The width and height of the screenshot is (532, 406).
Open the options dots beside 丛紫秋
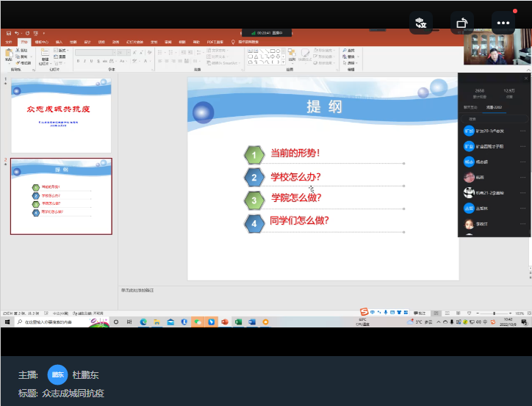tap(522, 208)
